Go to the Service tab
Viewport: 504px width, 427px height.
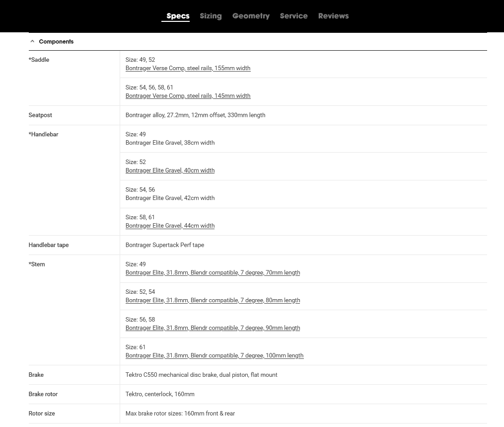tap(293, 16)
